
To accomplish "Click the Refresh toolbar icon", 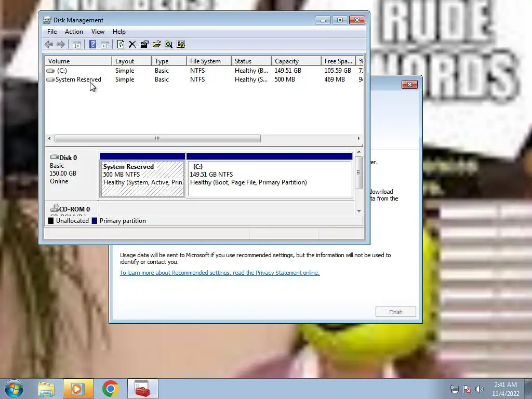I will point(121,45).
